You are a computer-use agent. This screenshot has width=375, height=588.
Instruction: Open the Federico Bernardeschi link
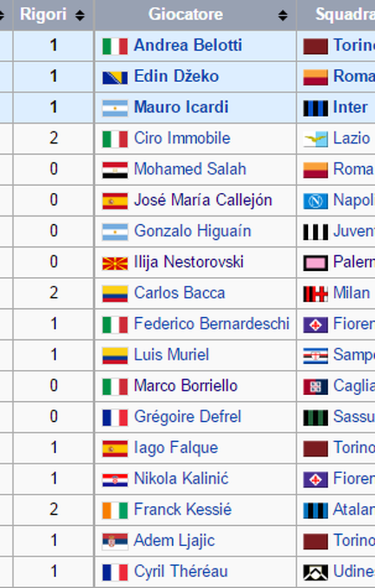[x=212, y=324]
